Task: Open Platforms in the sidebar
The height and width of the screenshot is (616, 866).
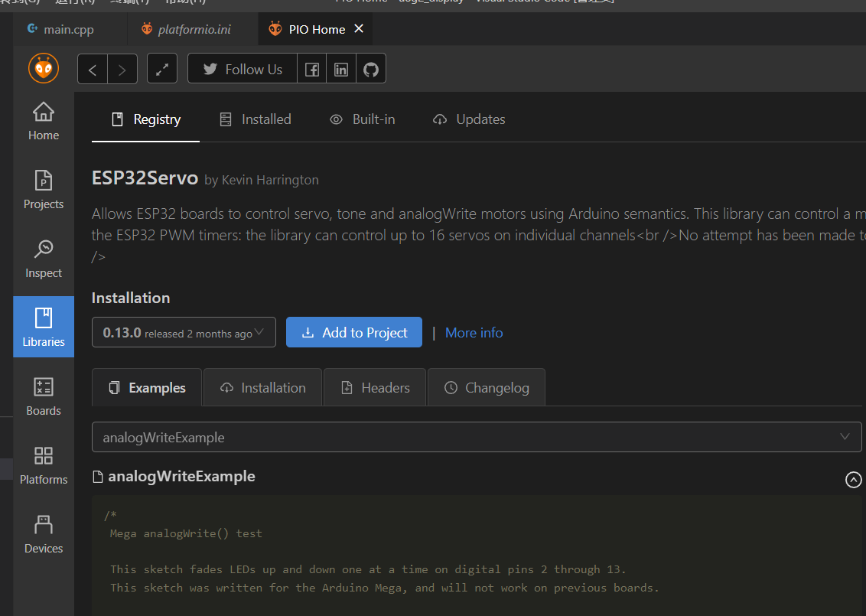Action: click(44, 465)
